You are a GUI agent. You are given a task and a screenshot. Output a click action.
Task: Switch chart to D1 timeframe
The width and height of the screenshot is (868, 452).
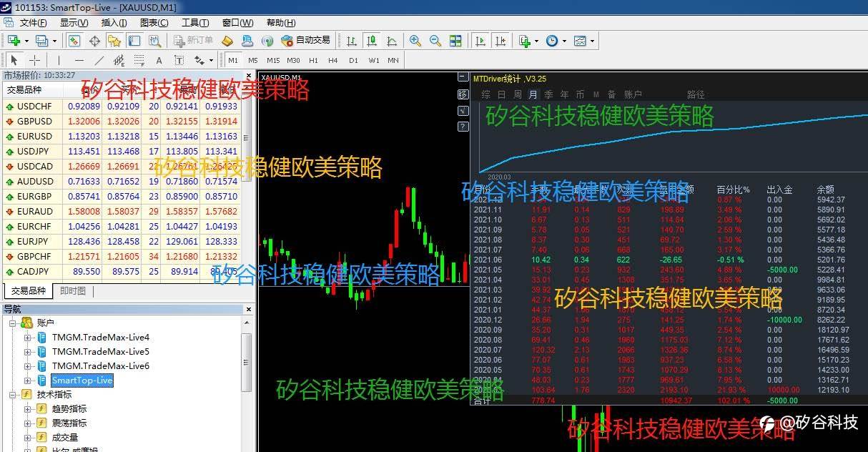coord(353,60)
